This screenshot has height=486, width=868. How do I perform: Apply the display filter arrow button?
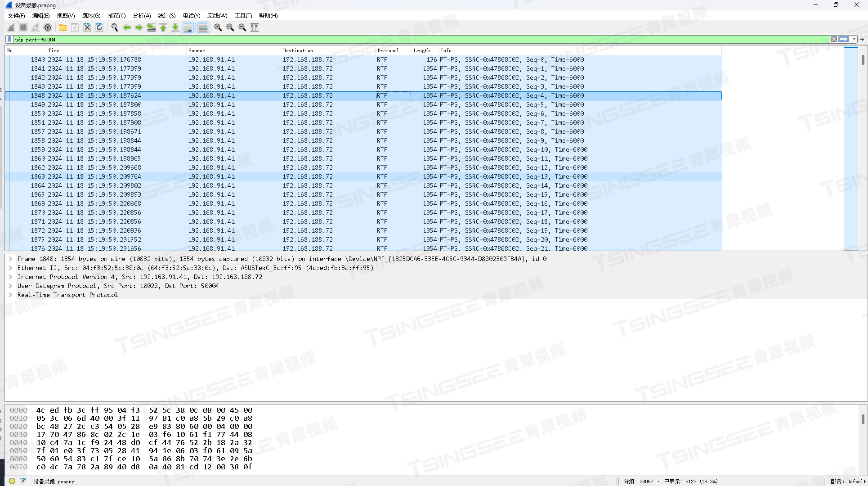(844, 40)
